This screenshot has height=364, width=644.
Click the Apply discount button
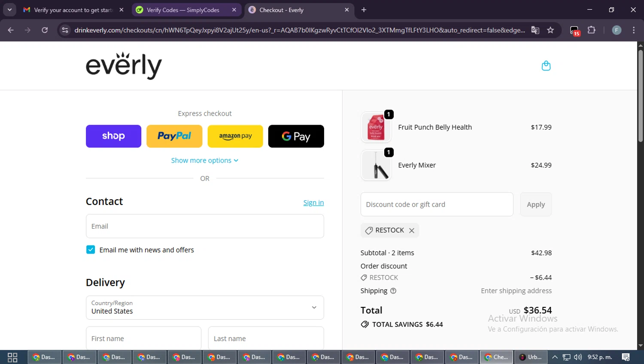[536, 204]
